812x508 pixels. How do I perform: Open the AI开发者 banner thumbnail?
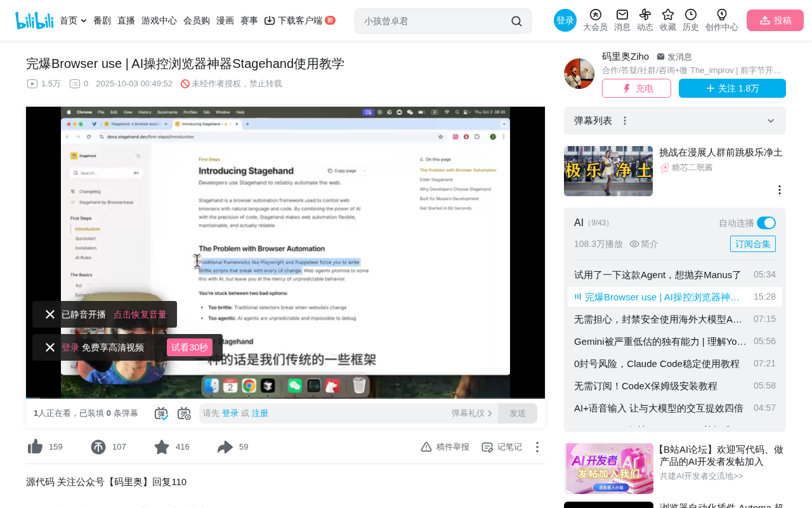pyautogui.click(x=608, y=469)
